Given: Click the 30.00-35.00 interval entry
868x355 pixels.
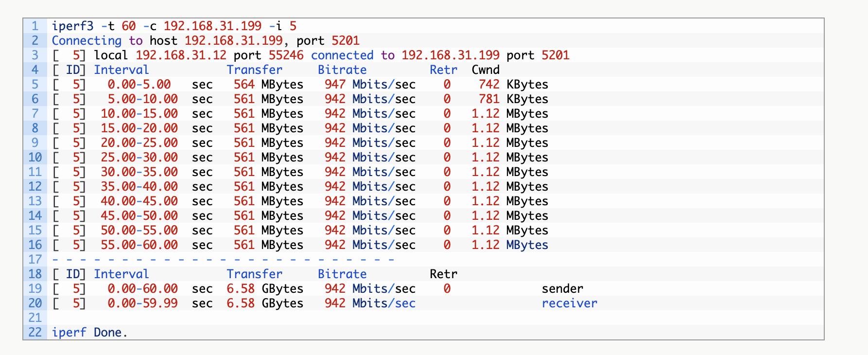Looking at the screenshot, I should [x=139, y=172].
